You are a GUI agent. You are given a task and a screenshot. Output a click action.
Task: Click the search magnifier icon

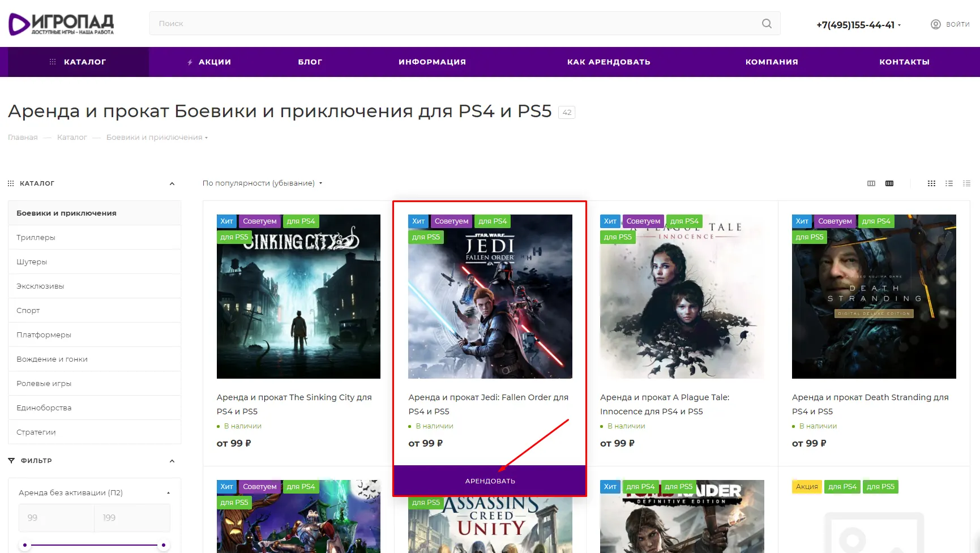coord(766,23)
